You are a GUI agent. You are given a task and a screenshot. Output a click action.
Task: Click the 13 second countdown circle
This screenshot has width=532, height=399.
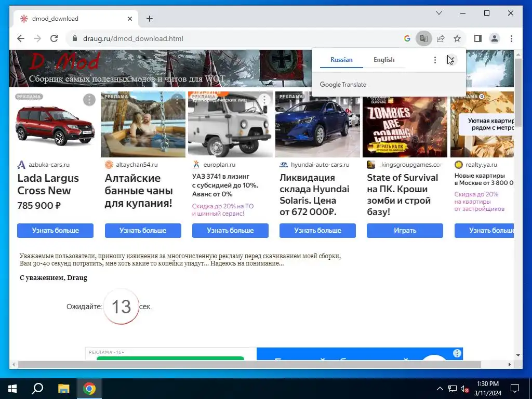tap(121, 307)
